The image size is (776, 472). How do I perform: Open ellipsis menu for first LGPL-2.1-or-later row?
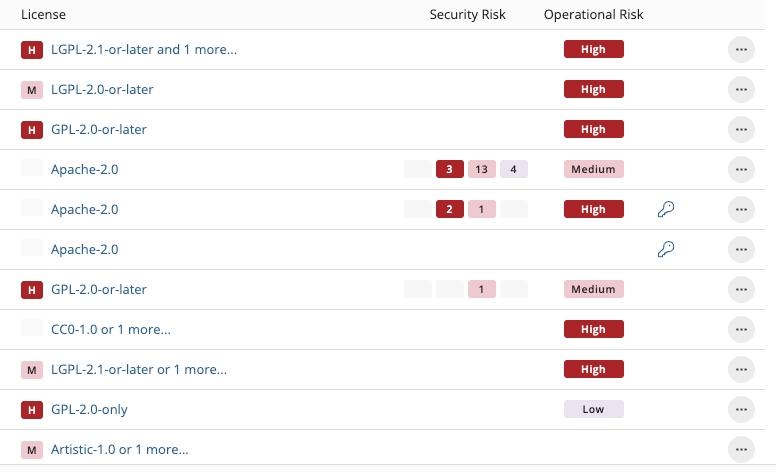741,49
